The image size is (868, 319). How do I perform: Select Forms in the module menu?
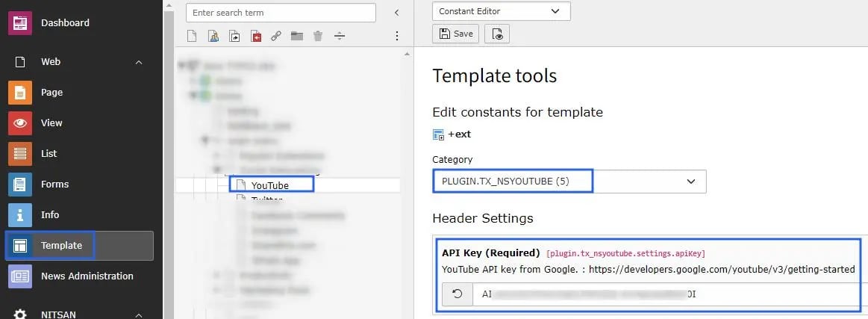coord(54,185)
